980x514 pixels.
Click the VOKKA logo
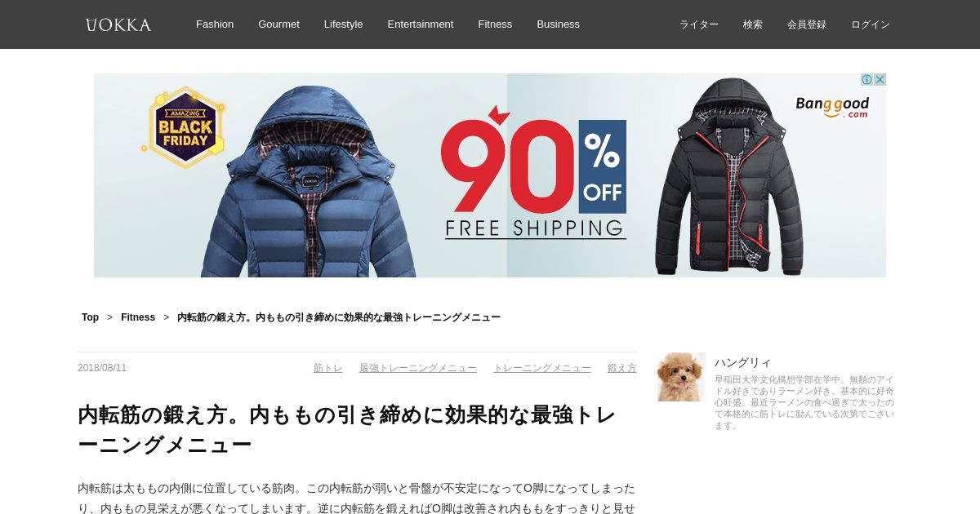pos(118,24)
